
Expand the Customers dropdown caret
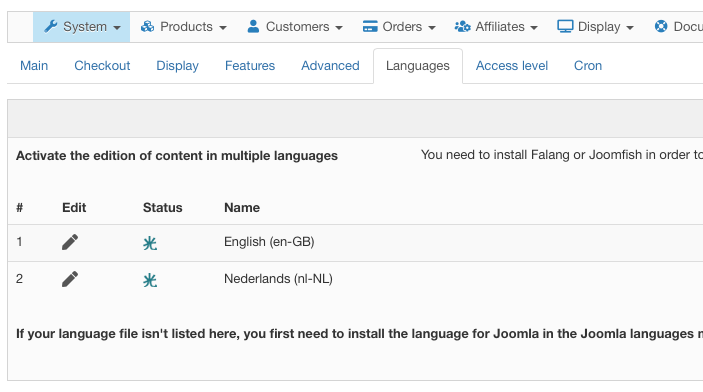pos(339,28)
